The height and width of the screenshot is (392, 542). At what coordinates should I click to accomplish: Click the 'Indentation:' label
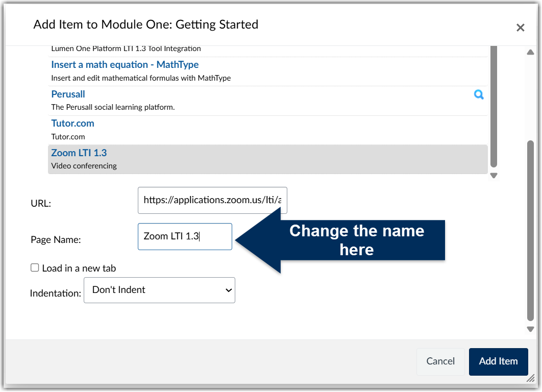pyautogui.click(x=55, y=293)
